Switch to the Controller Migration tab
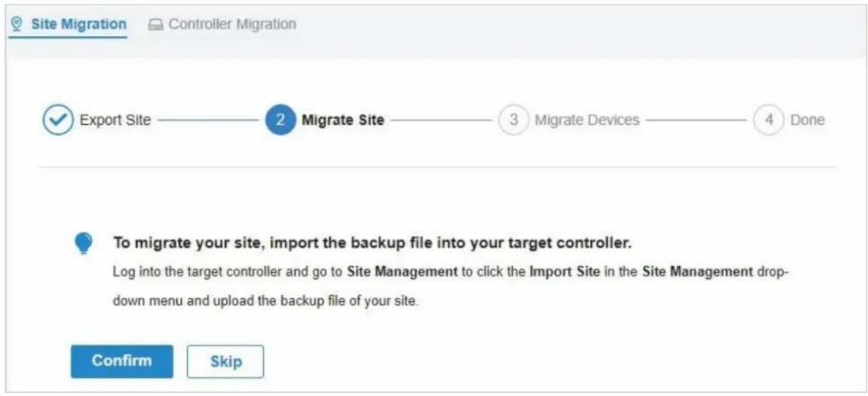The width and height of the screenshot is (868, 396). point(222,24)
